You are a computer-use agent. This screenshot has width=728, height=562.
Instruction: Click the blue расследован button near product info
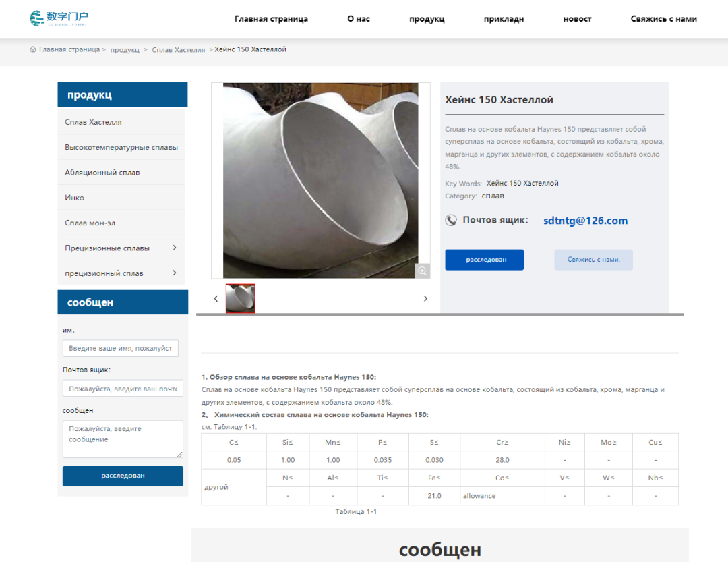[484, 259]
